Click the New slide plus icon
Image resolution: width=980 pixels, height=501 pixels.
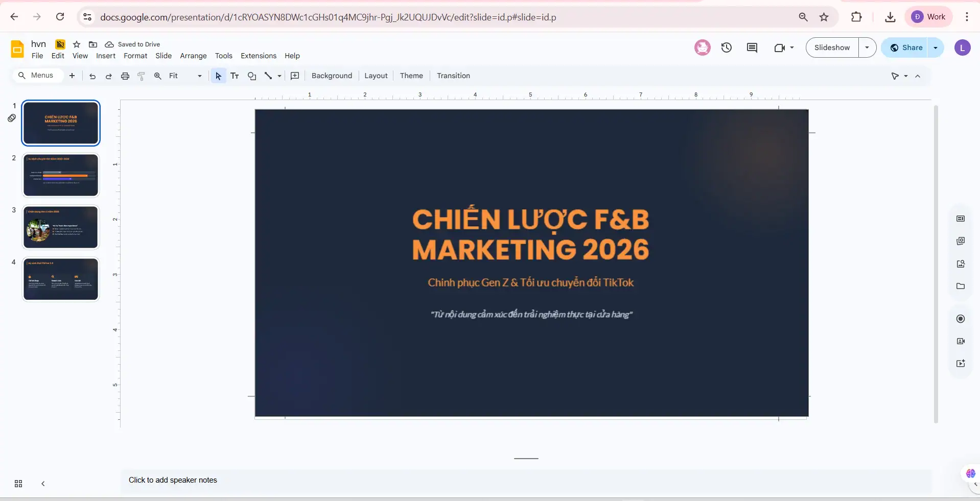pos(72,76)
